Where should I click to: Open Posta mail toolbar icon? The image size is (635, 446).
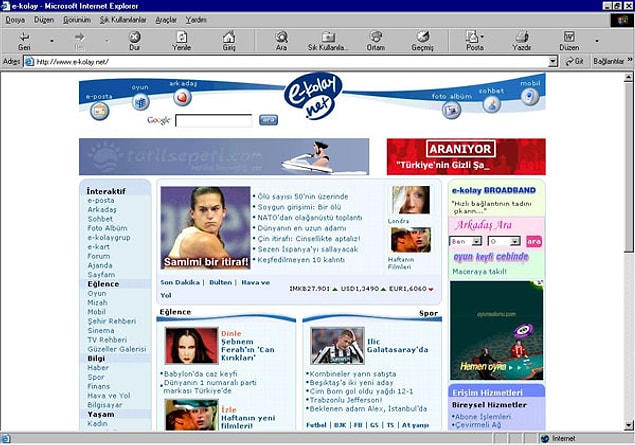[474, 41]
